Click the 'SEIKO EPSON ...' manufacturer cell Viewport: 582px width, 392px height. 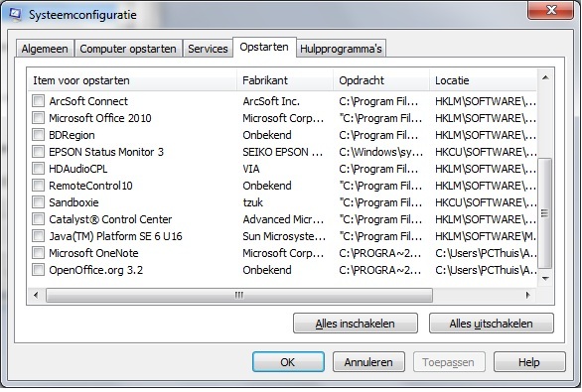283,152
